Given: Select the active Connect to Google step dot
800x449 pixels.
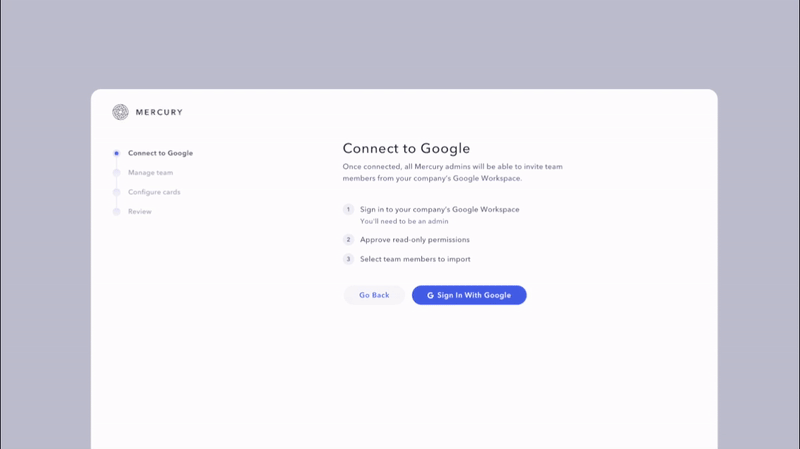Looking at the screenshot, I should 117,153.
